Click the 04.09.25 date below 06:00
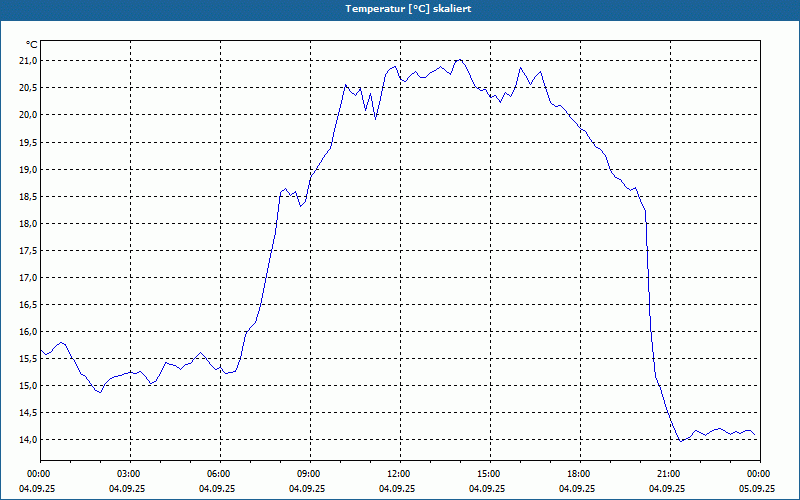 217,489
